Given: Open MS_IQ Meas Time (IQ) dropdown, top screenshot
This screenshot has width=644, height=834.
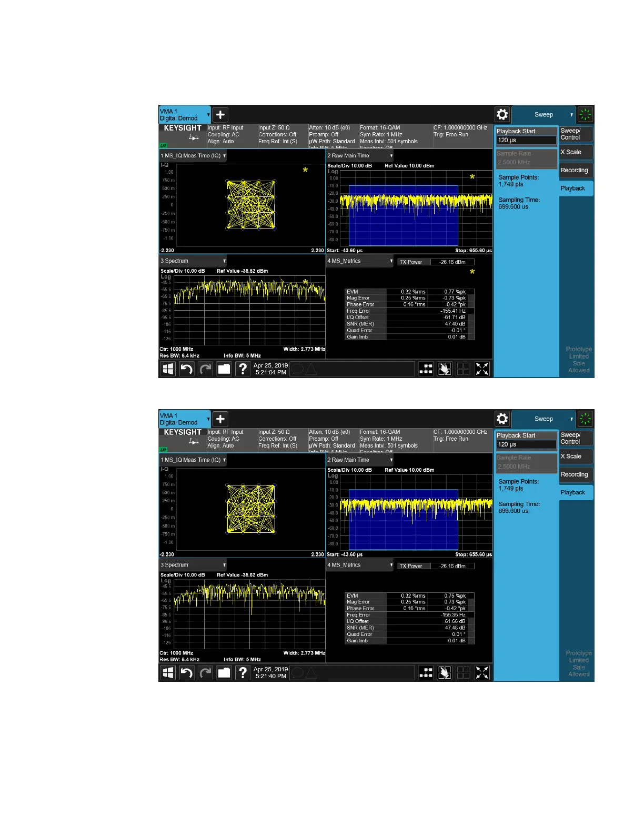Looking at the screenshot, I should point(193,156).
